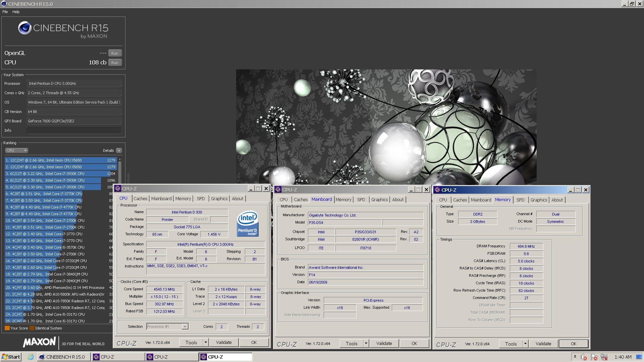Switch to Mainboard tab in first CPU-Z window

point(161,199)
